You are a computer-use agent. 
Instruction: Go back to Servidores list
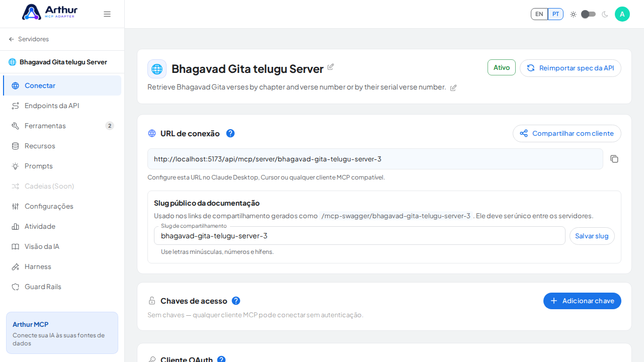[x=29, y=39]
